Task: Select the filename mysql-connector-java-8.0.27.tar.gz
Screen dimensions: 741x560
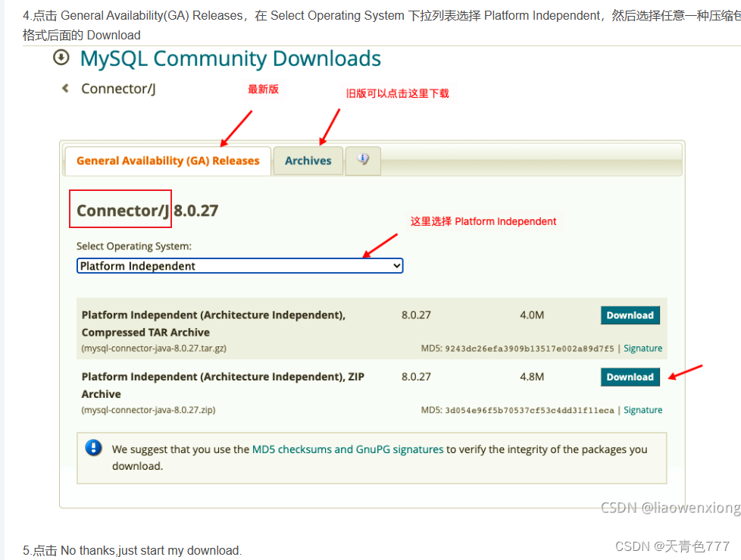Action: (154, 349)
